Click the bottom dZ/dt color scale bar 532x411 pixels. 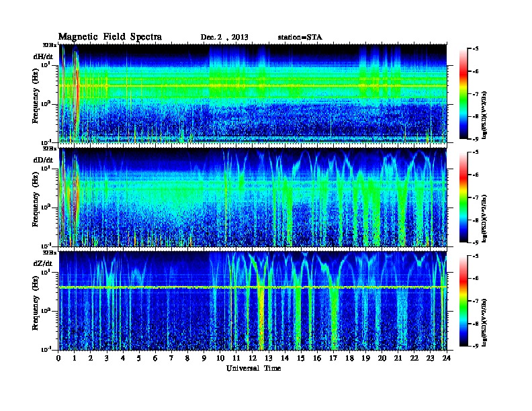(463, 300)
